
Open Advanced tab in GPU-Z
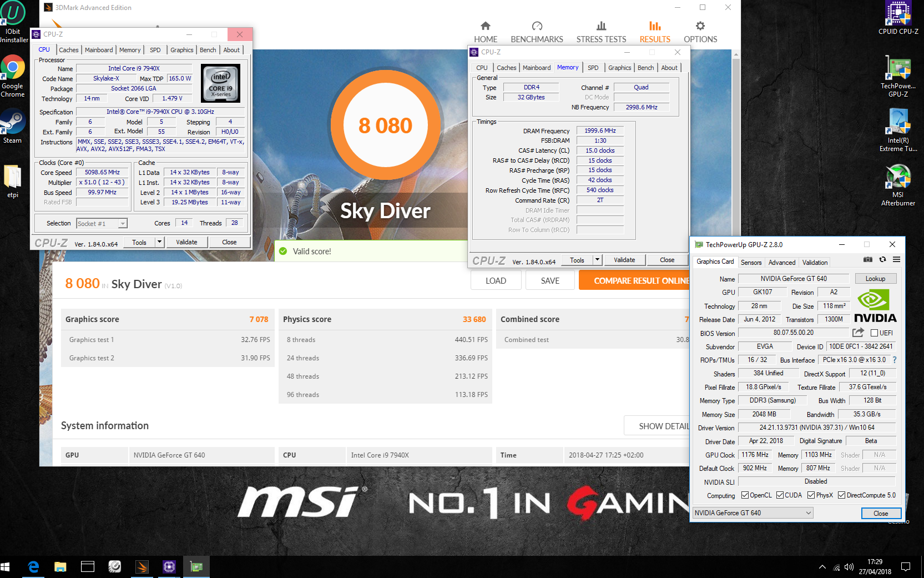[781, 263]
